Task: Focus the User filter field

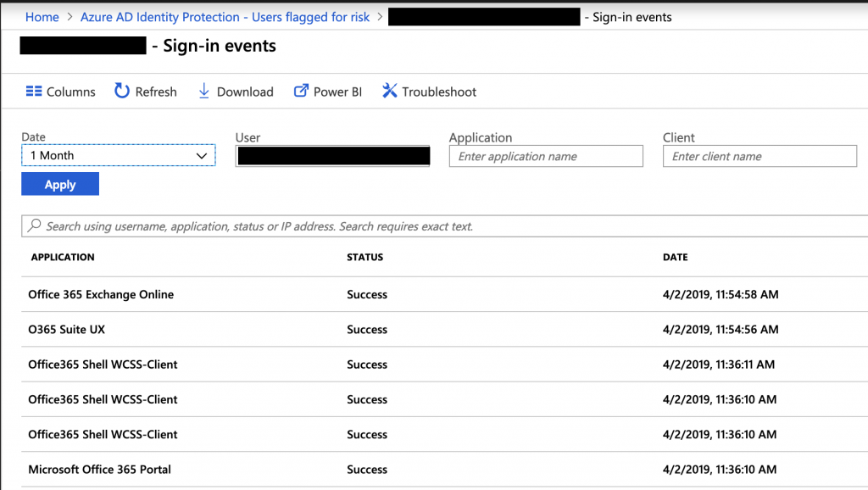Action: coord(332,156)
